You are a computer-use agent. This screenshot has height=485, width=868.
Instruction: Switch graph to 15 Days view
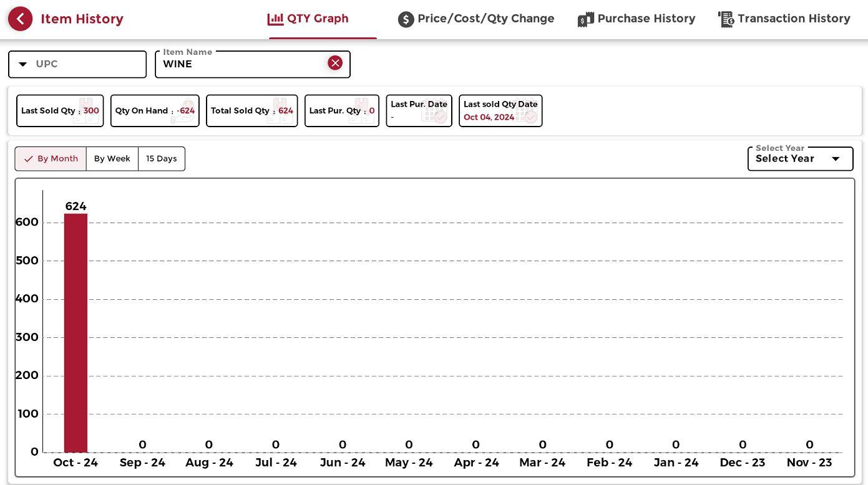pos(162,159)
